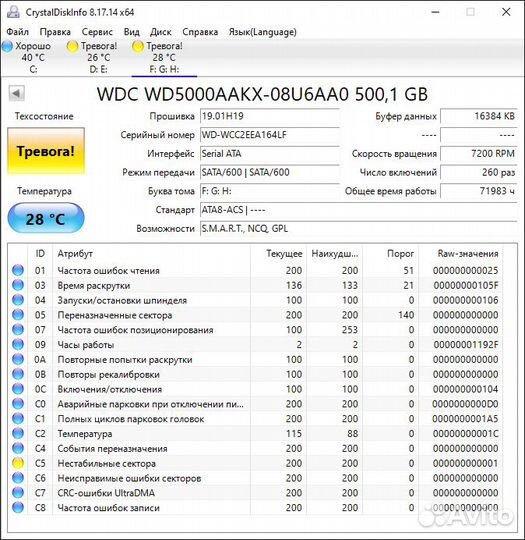The height and width of the screenshot is (540, 525).
Task: Click the Возможности field S.M.A.R.T., NCQ, GPL
Action: click(358, 229)
